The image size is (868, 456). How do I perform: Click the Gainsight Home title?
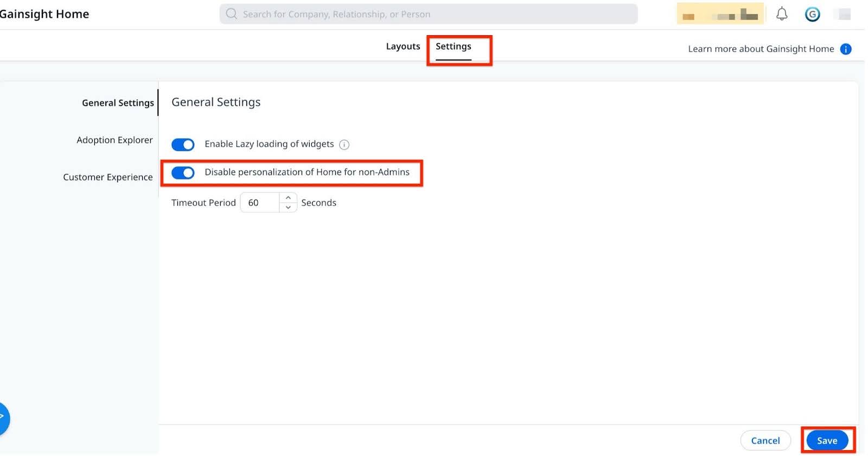[x=44, y=14]
